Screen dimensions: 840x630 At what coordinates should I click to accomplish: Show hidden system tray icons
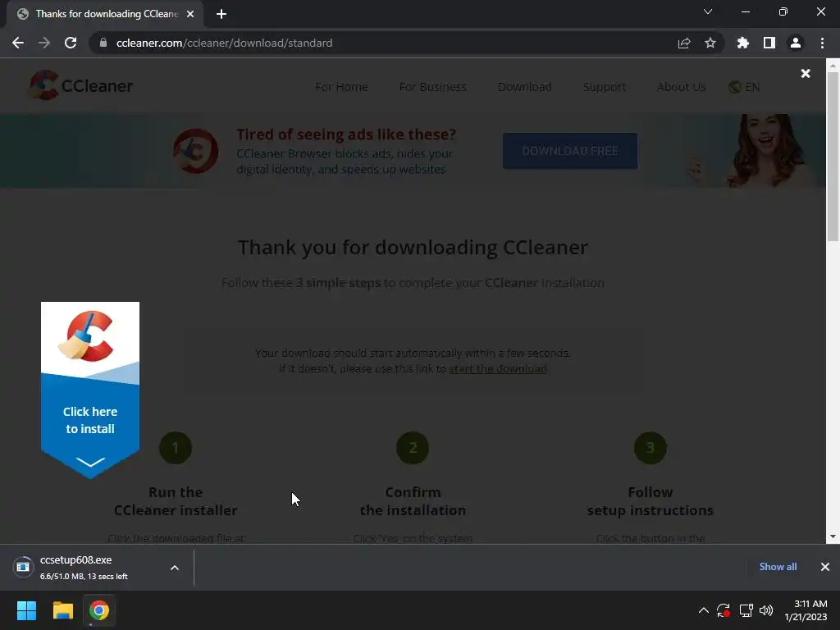pyautogui.click(x=703, y=610)
